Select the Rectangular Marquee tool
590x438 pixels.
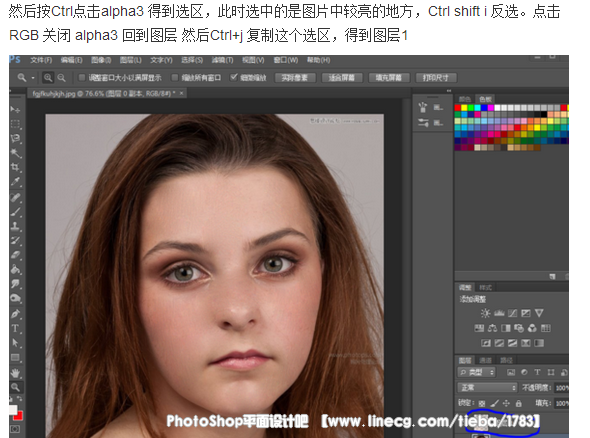pos(15,124)
